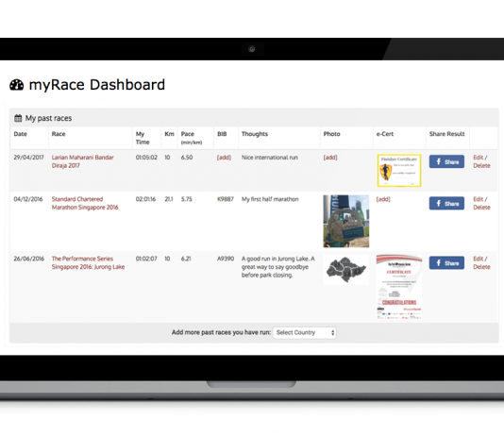Viewport: 504px width, 436px height.
Task: Open the yellow-bordered Finisher Certificate thumbnail
Action: [399, 170]
